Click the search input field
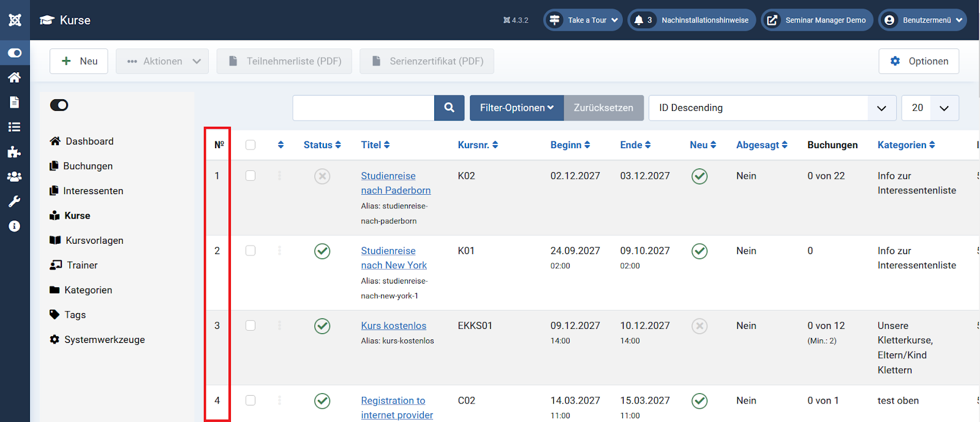 pos(363,108)
